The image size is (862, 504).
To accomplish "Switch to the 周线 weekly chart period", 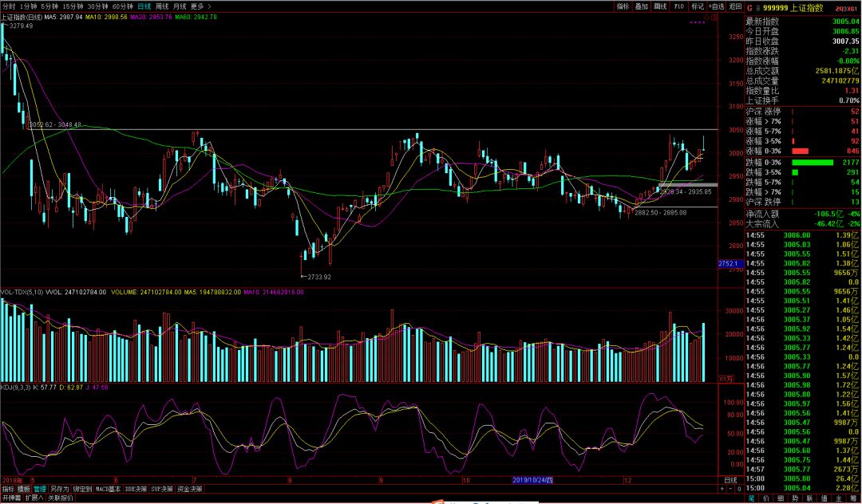I will [161, 6].
